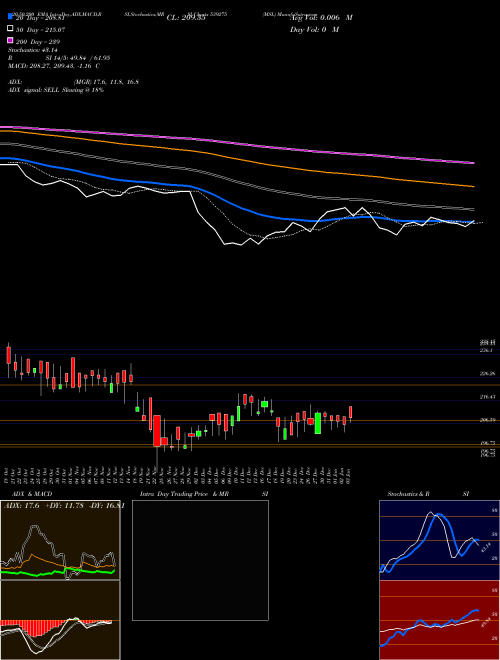Click the 226.26 price axis label
Screen dimensions: 500x660
(x=488, y=374)
